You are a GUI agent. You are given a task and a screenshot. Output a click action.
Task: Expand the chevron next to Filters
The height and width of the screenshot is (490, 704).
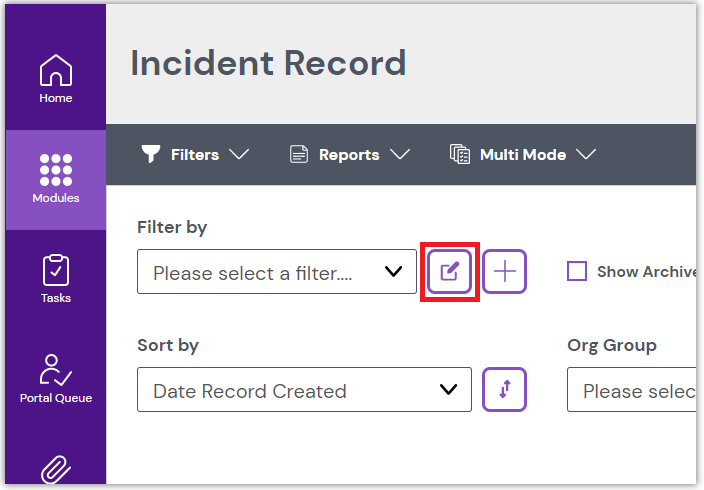click(x=238, y=154)
